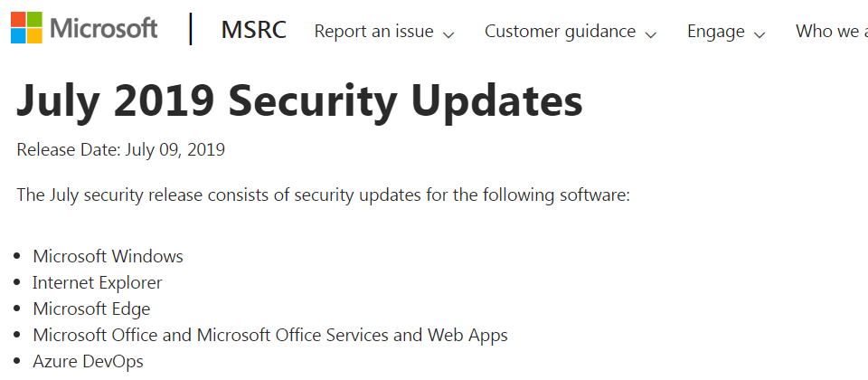This screenshot has height=380, width=868.
Task: Click the July security release intro sentence
Action: 324,195
